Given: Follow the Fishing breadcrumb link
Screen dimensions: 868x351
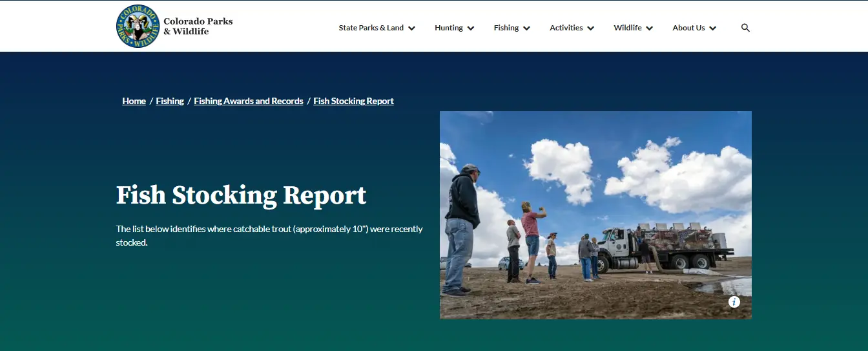Looking at the screenshot, I should 170,101.
